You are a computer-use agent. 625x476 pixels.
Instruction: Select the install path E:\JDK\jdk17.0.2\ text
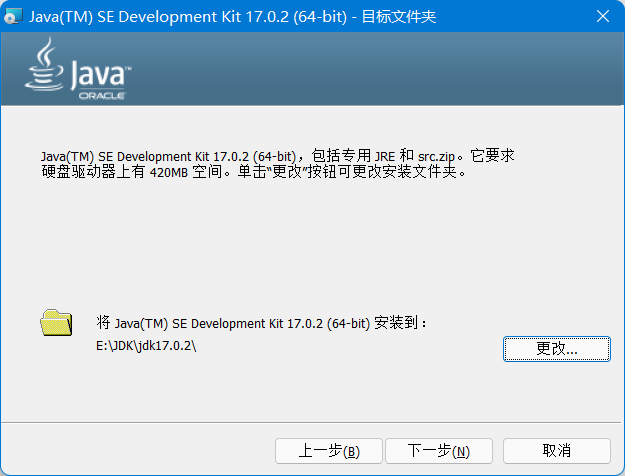[146, 346]
